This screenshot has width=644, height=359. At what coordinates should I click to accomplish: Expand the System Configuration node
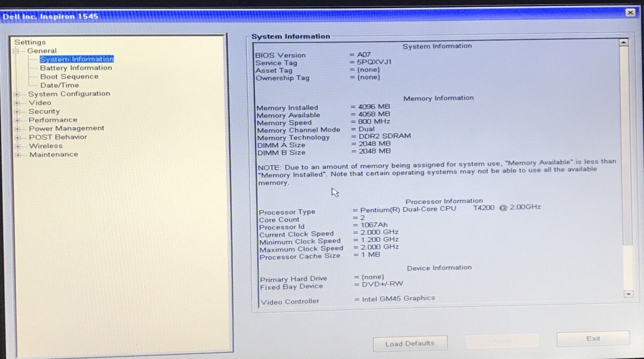pos(17,94)
